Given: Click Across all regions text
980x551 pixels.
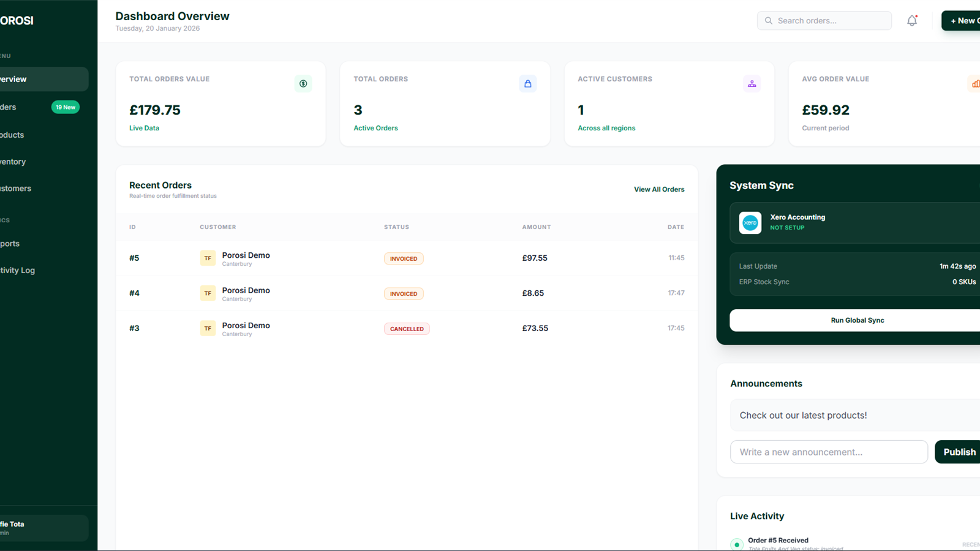Looking at the screenshot, I should (x=606, y=128).
